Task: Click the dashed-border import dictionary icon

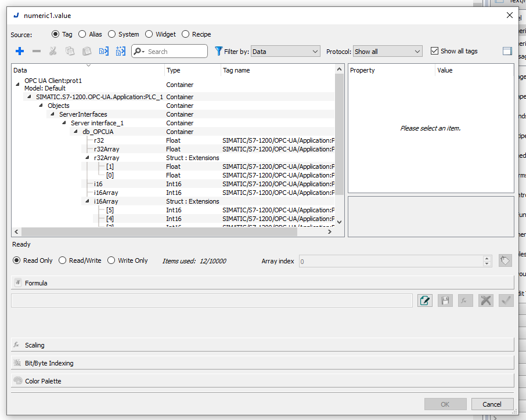Action: [x=120, y=51]
